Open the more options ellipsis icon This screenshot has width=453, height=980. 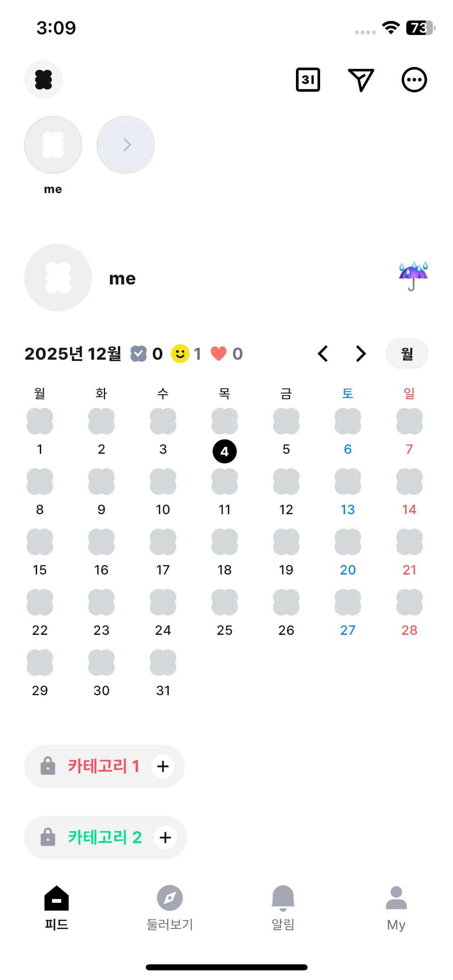pyautogui.click(x=414, y=80)
